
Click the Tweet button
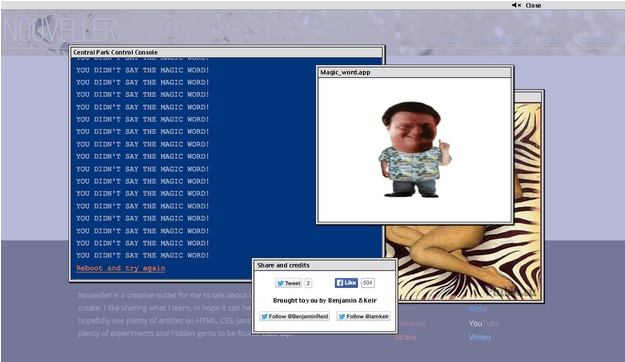288,283
